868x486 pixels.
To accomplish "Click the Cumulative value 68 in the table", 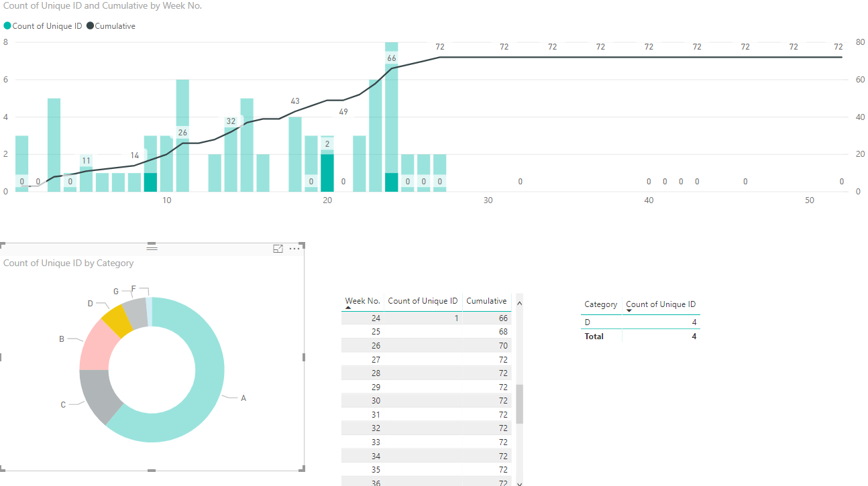I will point(503,332).
